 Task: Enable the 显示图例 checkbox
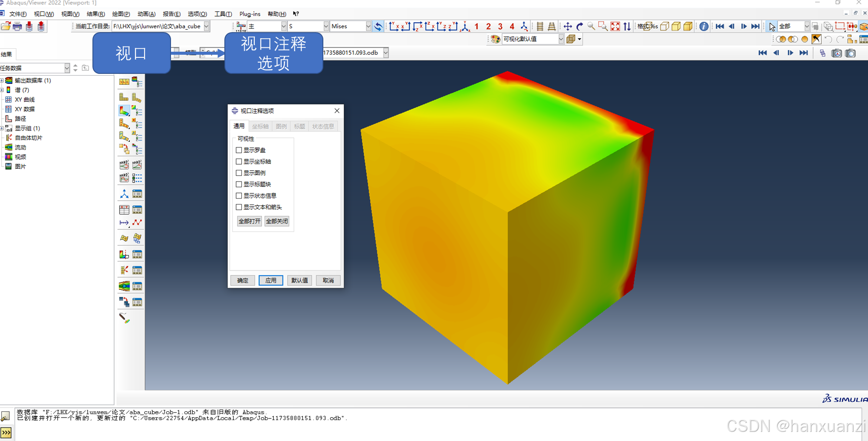pos(239,172)
